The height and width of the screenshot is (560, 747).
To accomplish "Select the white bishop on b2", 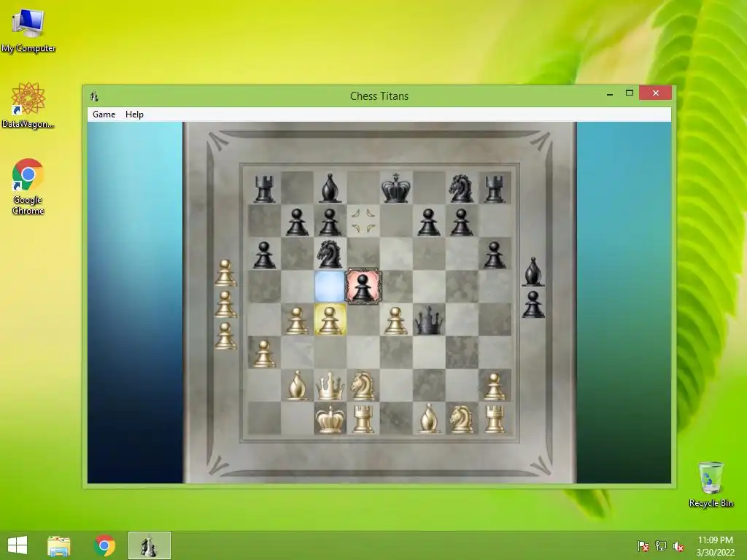I will (298, 385).
